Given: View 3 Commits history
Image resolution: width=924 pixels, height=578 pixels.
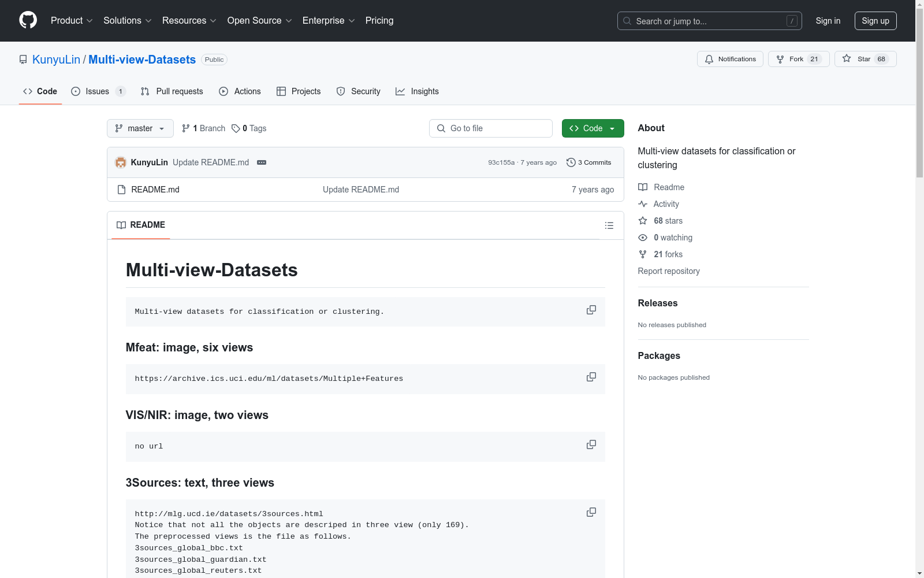Looking at the screenshot, I should click(589, 162).
